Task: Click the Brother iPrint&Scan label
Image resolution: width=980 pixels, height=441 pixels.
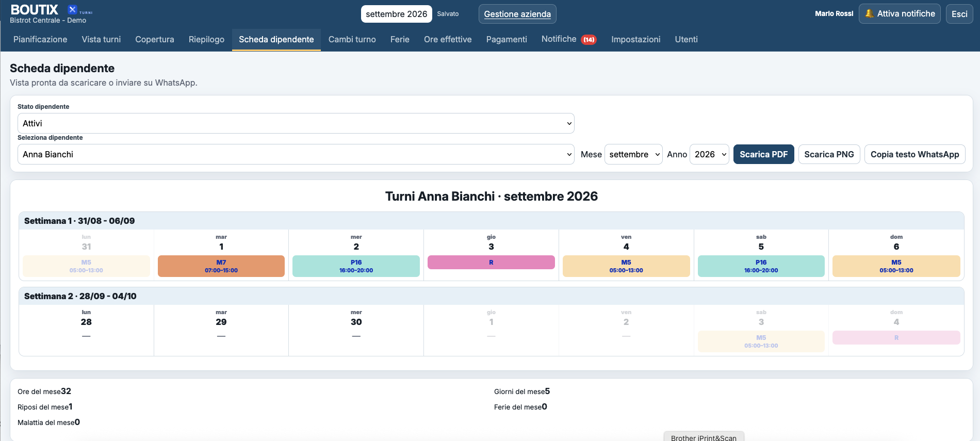Action: [704, 437]
